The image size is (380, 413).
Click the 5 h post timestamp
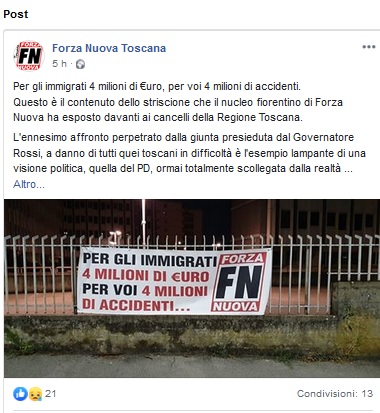coord(59,64)
